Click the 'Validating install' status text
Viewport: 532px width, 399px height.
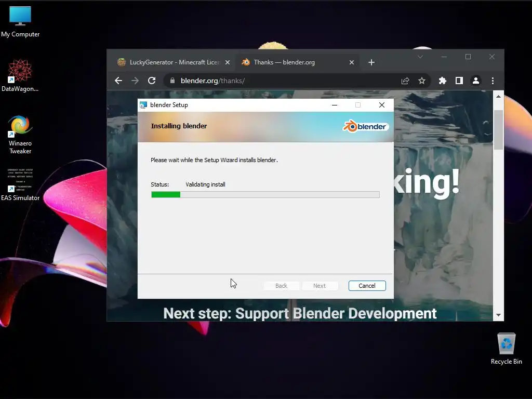point(205,184)
